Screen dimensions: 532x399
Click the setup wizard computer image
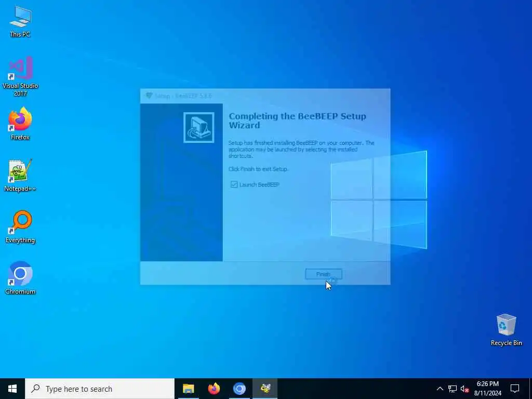pyautogui.click(x=199, y=128)
